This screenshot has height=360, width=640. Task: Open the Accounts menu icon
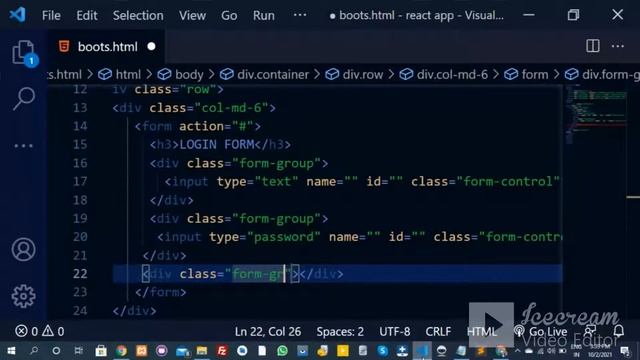[x=23, y=249]
